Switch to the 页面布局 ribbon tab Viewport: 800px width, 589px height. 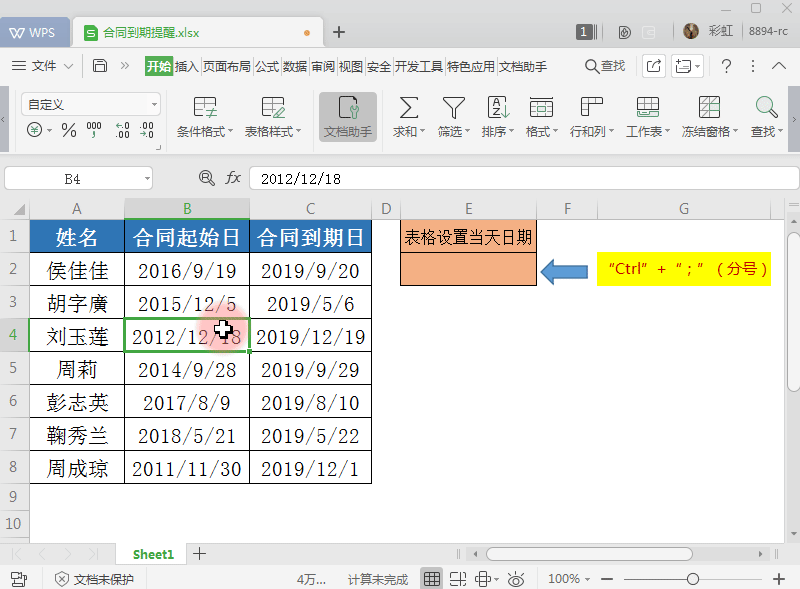[227, 66]
